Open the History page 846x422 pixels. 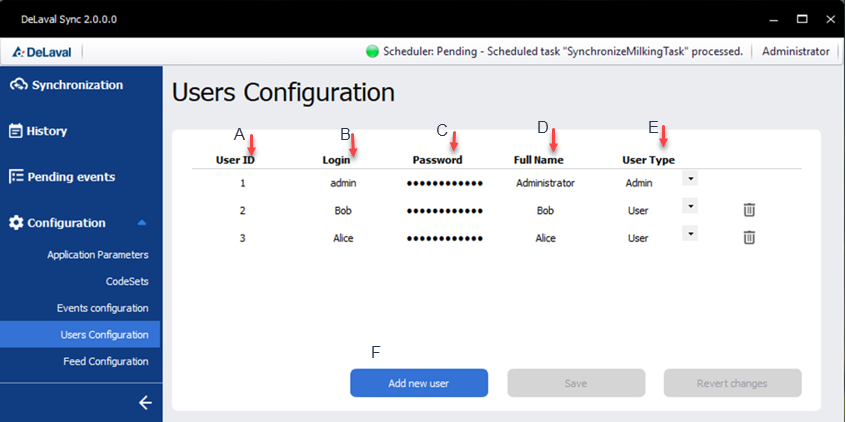point(47,131)
